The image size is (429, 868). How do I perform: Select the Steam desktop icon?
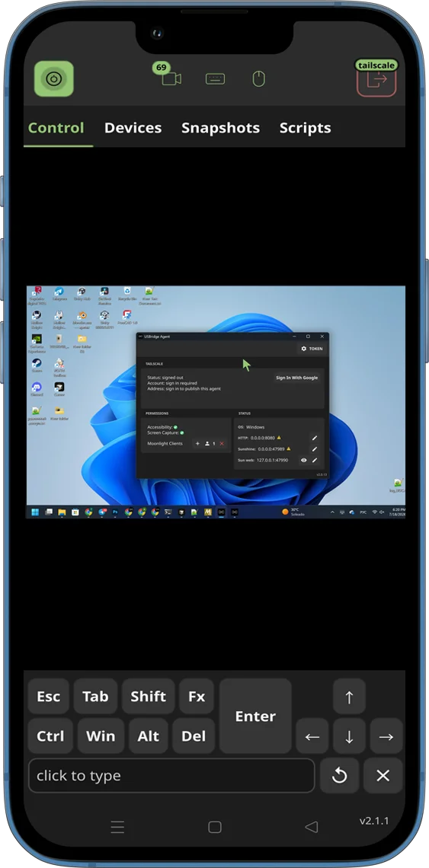37,365
